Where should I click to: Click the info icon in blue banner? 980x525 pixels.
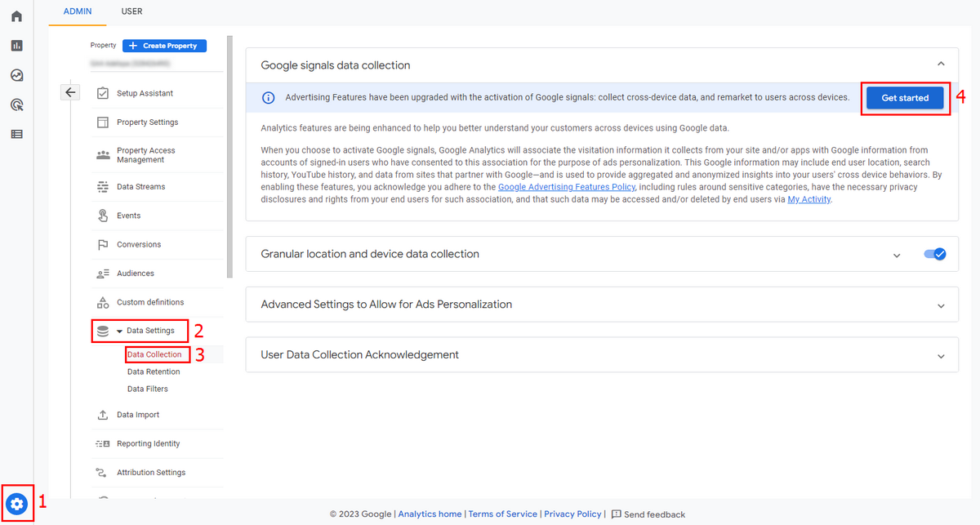pos(268,98)
